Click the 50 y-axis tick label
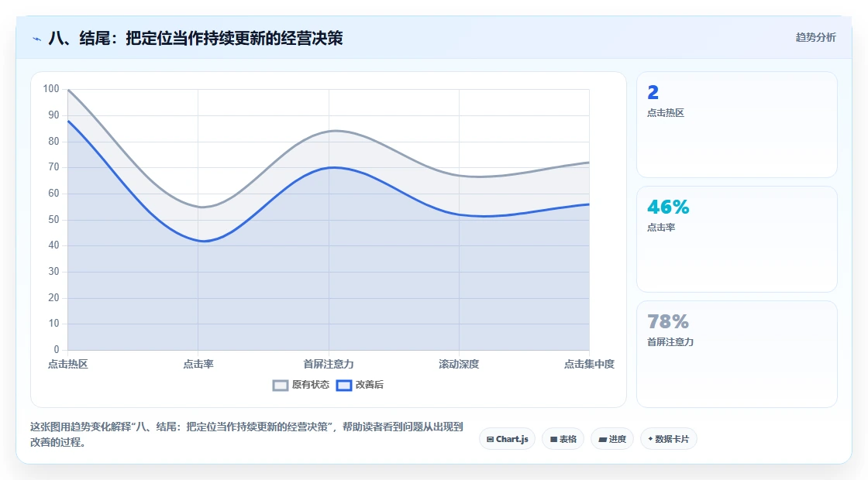 [x=53, y=220]
